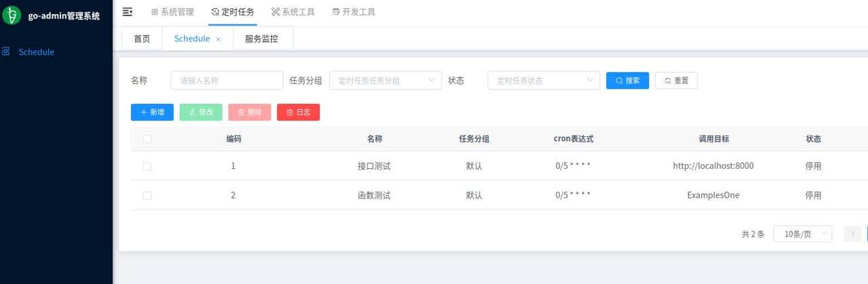This screenshot has height=284, width=868.
Task: Switch to the 服务监控 tab
Action: point(262,39)
